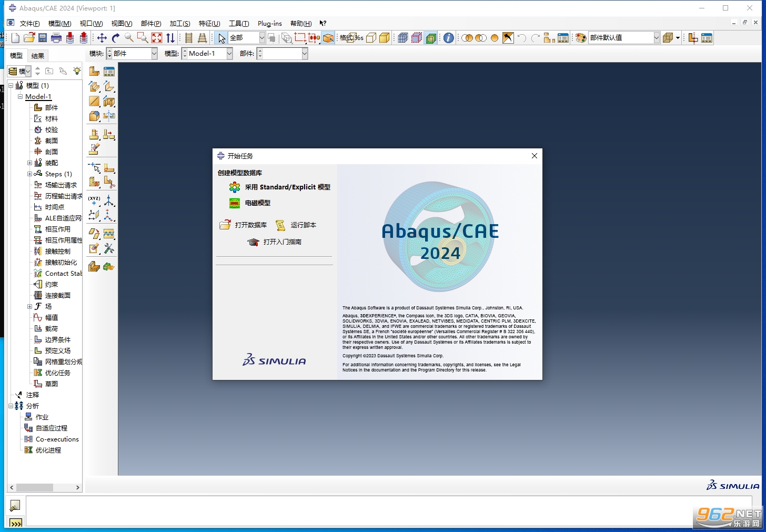Click the Print icon in the toolbar
The image size is (766, 532).
click(56, 38)
